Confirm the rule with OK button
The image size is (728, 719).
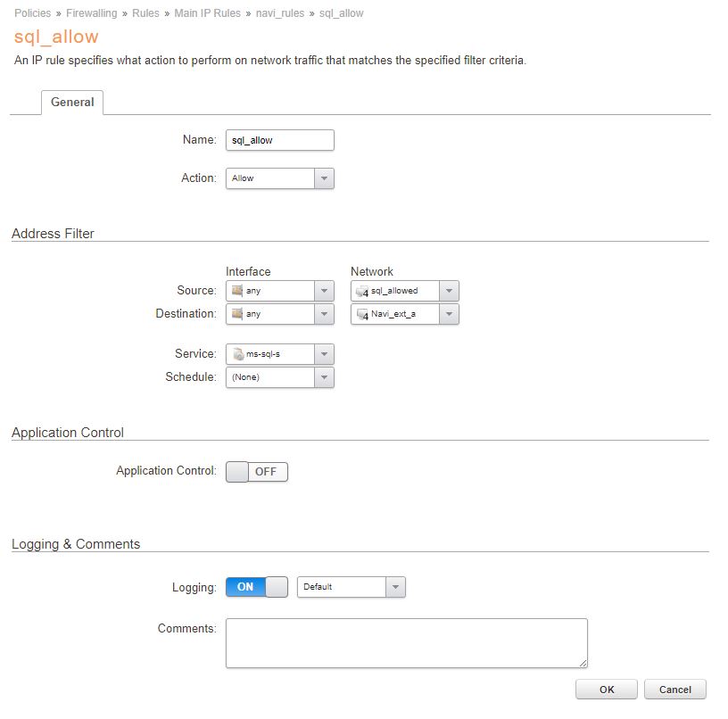[607, 690]
